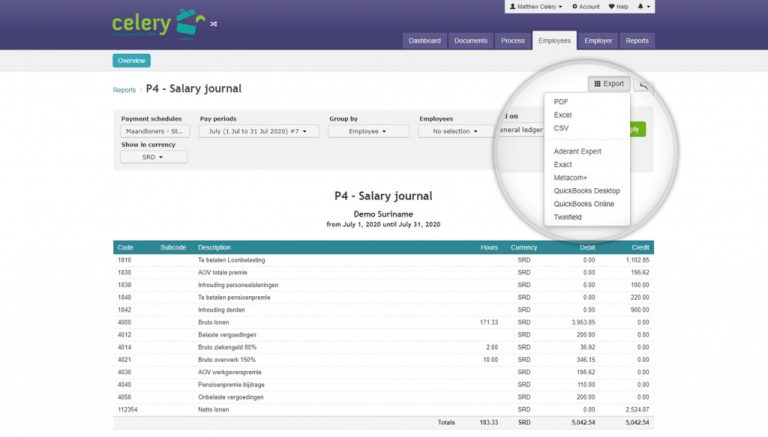
Task: Follow the Reports breadcrumb link
Action: point(124,90)
